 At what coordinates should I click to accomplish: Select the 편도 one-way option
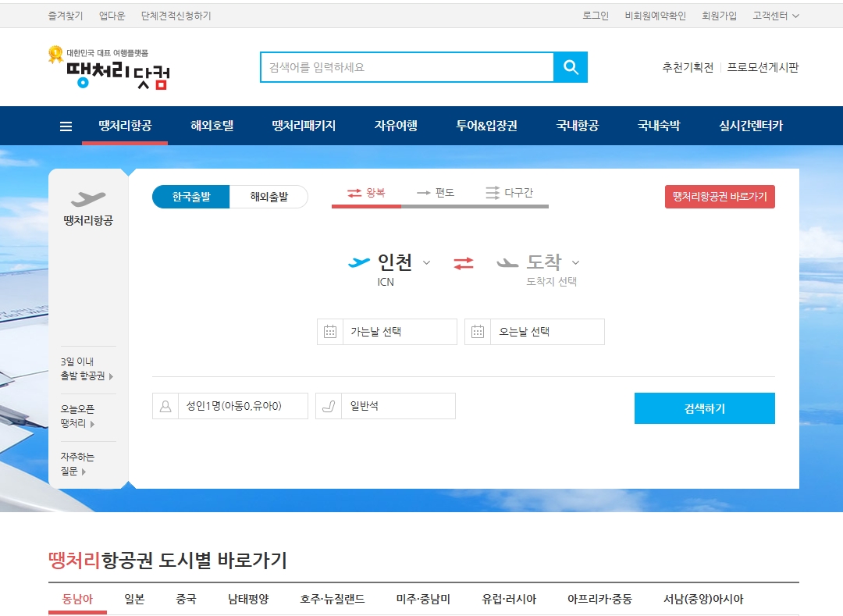pos(436,193)
